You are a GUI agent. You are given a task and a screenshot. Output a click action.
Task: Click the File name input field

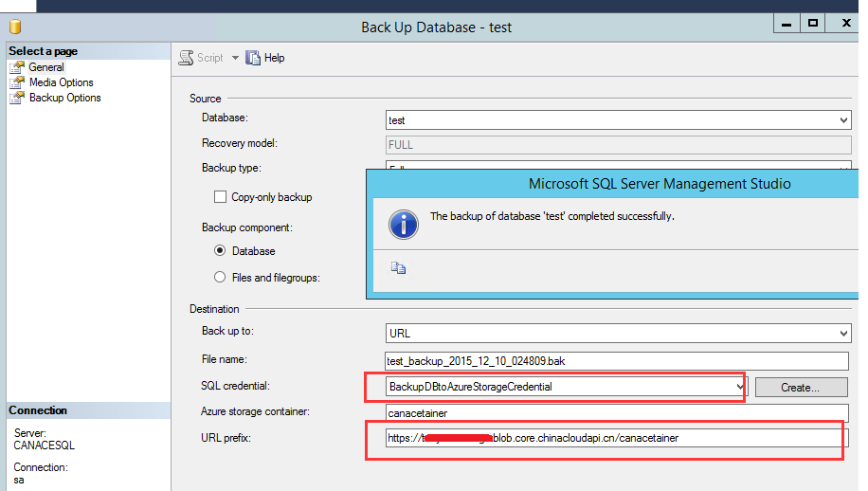click(x=616, y=361)
